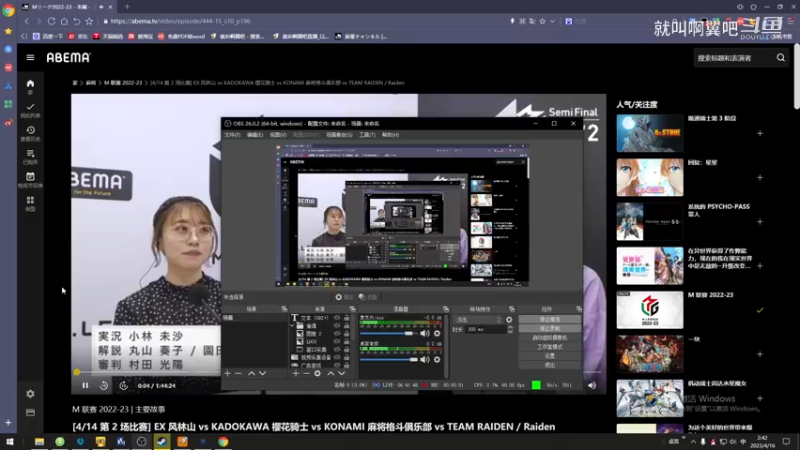Adjust first OBS mixer volume slider
The width and height of the screenshot is (800, 450).
(x=389, y=334)
